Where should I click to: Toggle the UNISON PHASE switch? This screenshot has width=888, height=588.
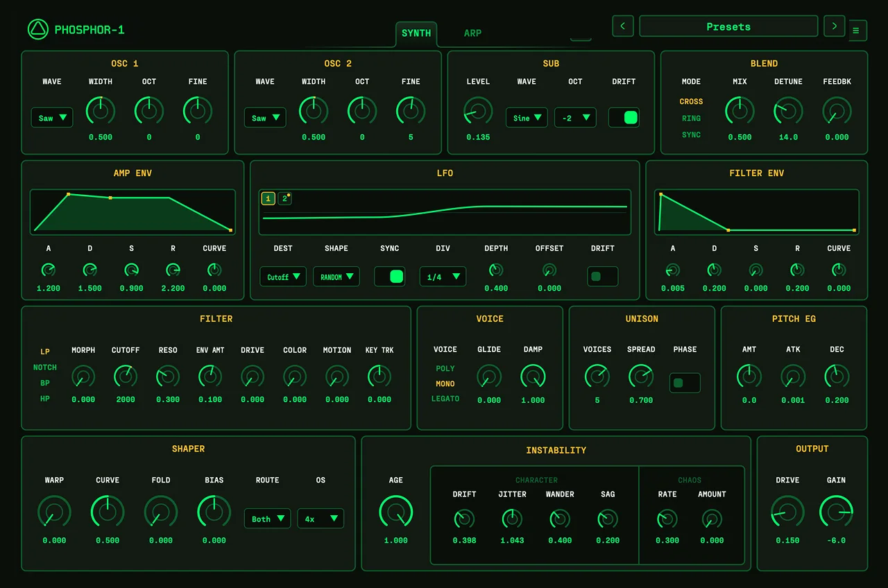[685, 383]
